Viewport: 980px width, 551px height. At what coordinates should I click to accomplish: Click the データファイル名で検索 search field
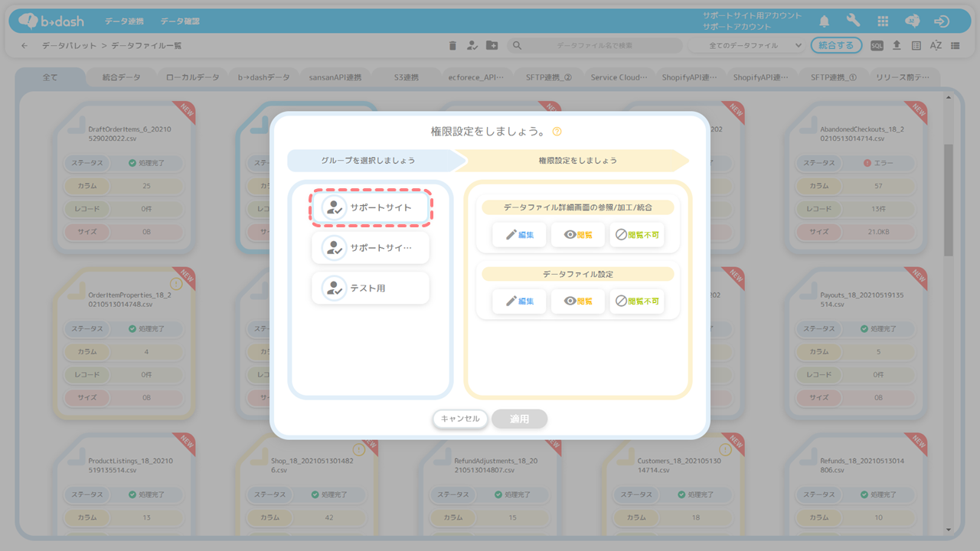(x=595, y=46)
